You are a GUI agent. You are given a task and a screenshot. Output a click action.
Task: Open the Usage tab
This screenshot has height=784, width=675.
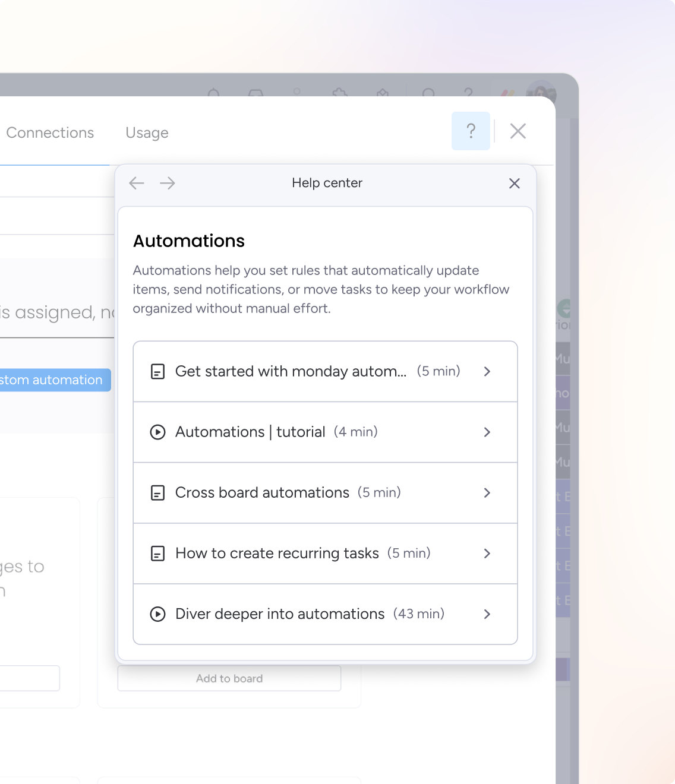(147, 132)
